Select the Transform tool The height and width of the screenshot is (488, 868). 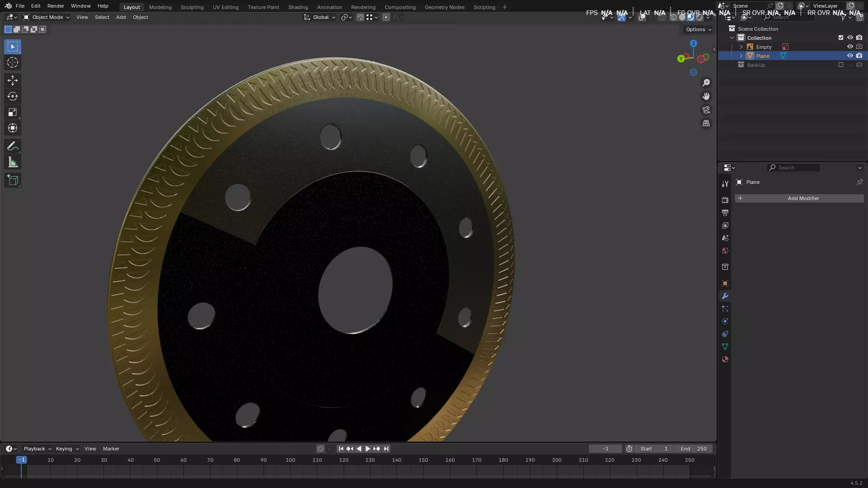(13, 128)
